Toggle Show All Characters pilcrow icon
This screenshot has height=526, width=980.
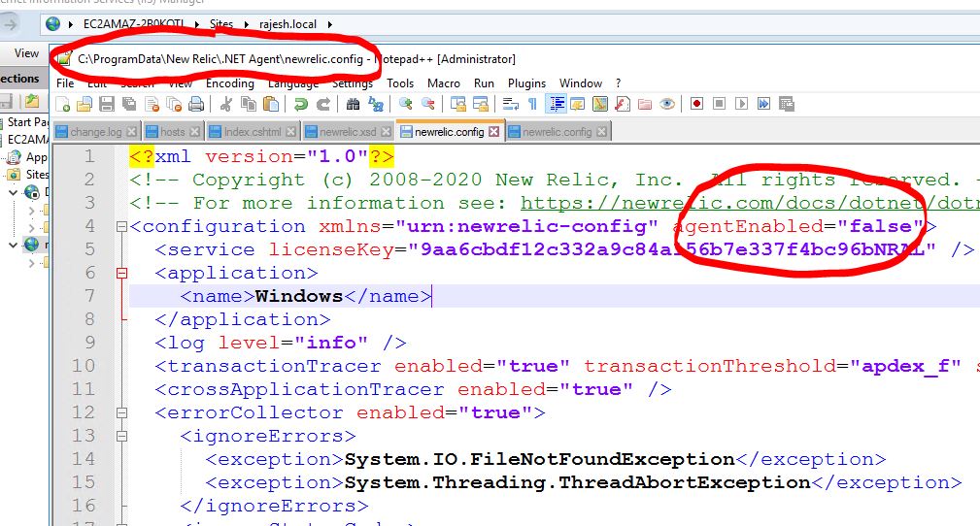pos(532,104)
